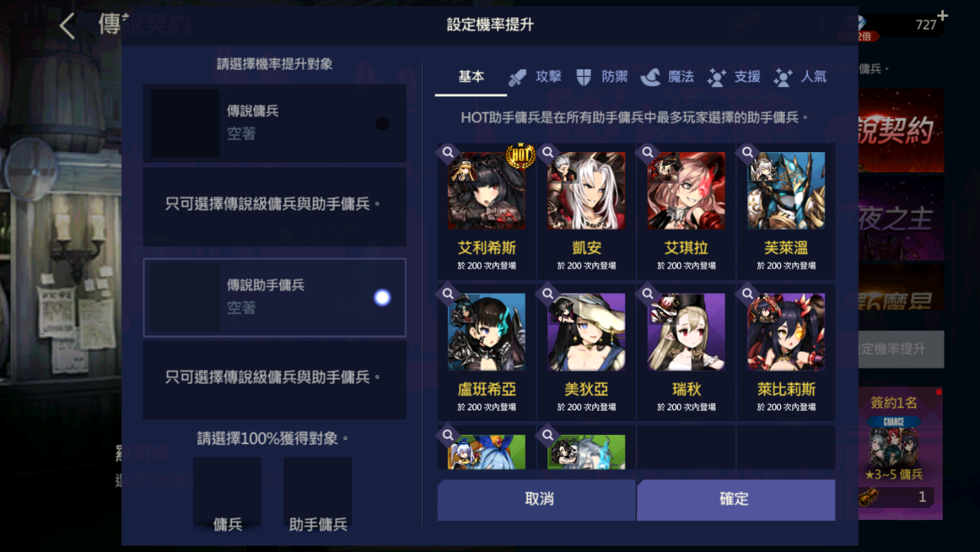Viewport: 980px width, 552px height.
Task: Open magnifier details for 美狄亞
Action: [548, 293]
